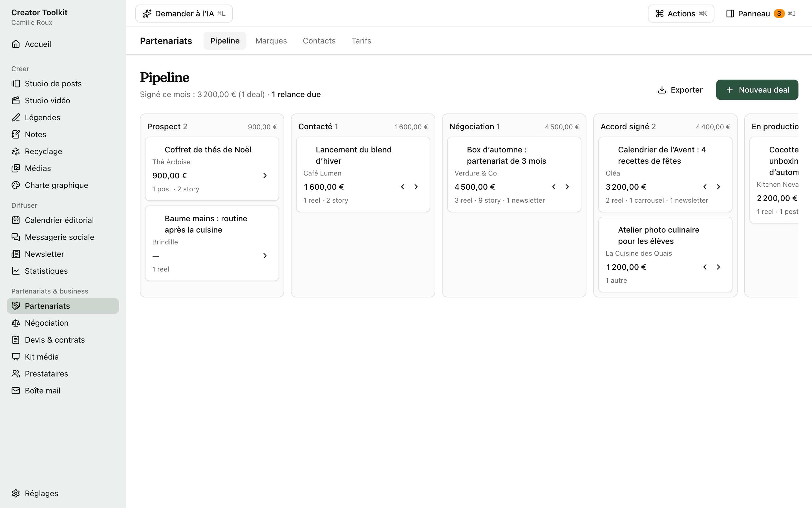Open Messagerie sociale chat icon
This screenshot has height=508, width=812.
tap(16, 237)
